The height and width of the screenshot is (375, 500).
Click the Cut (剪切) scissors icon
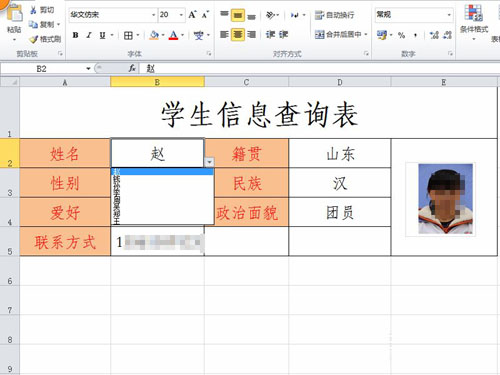click(x=33, y=10)
